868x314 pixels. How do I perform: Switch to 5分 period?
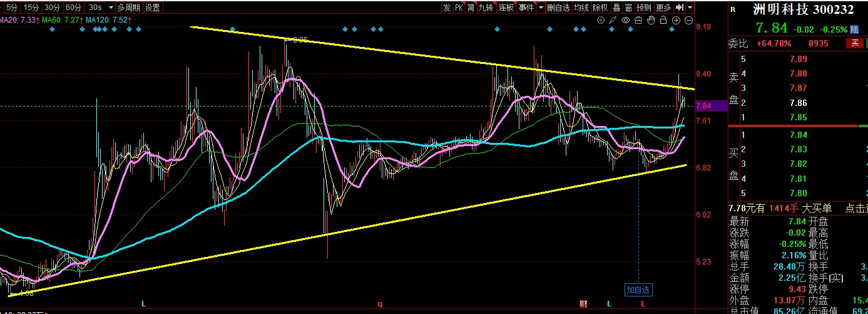pyautogui.click(x=12, y=8)
